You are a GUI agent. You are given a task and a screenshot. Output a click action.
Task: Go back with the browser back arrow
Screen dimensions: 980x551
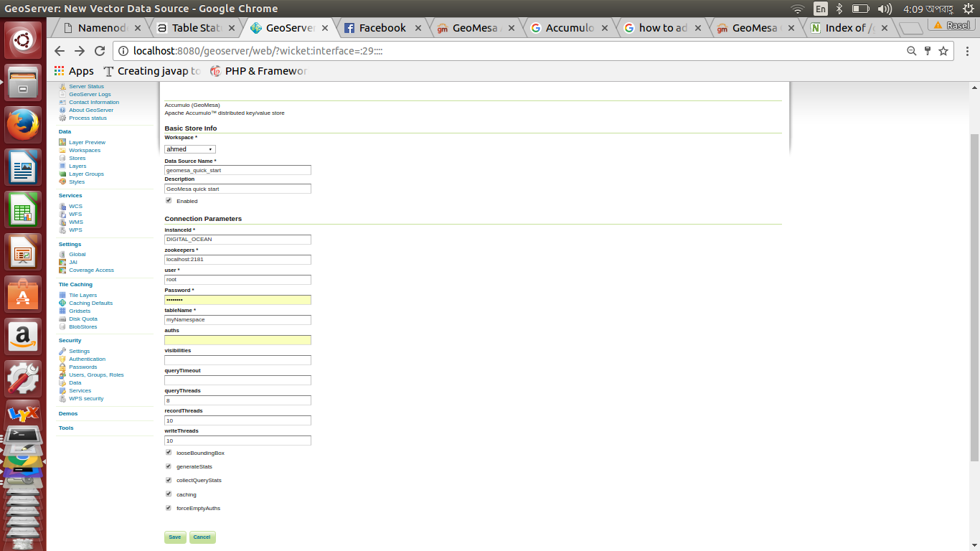[60, 51]
